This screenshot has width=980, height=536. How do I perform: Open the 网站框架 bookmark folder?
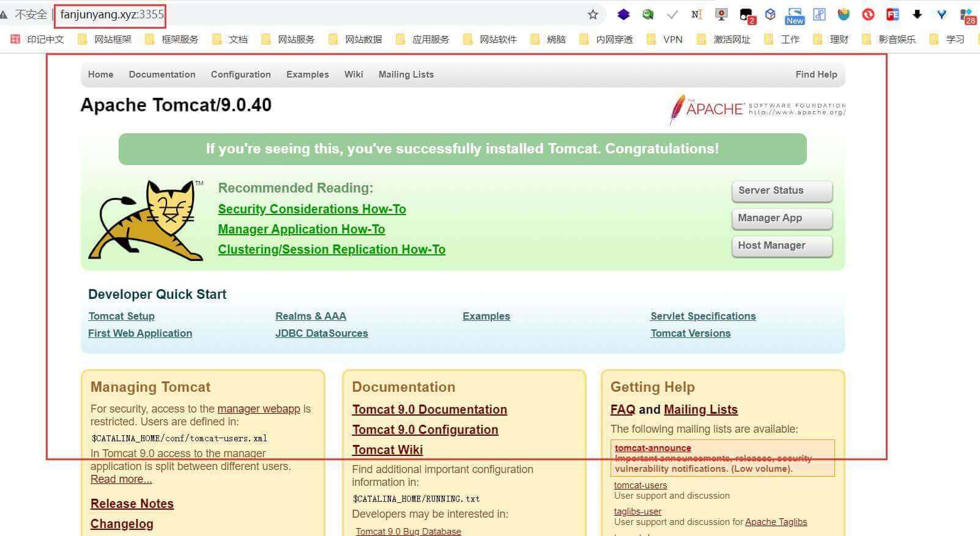click(105, 39)
